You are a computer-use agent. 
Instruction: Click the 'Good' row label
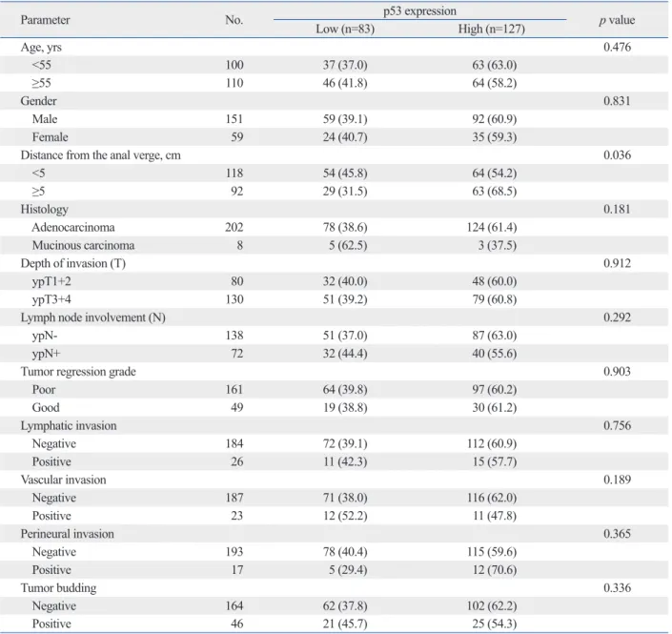(x=46, y=408)
